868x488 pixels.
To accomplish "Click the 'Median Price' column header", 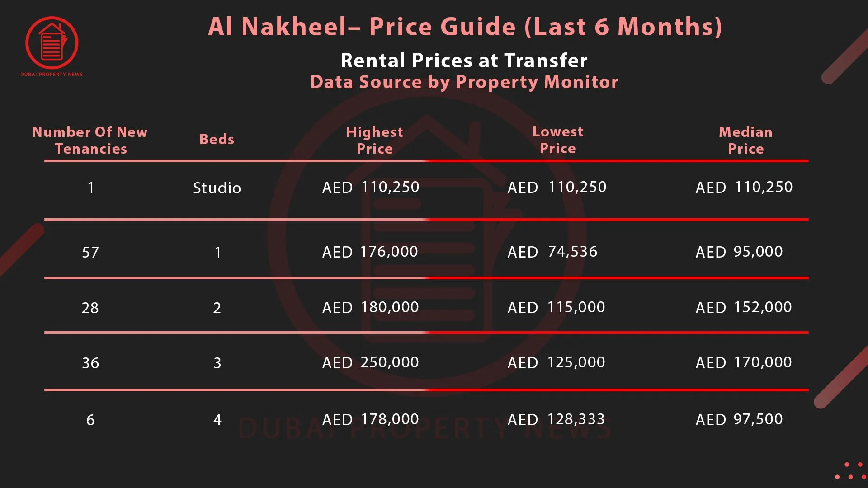I will 746,140.
